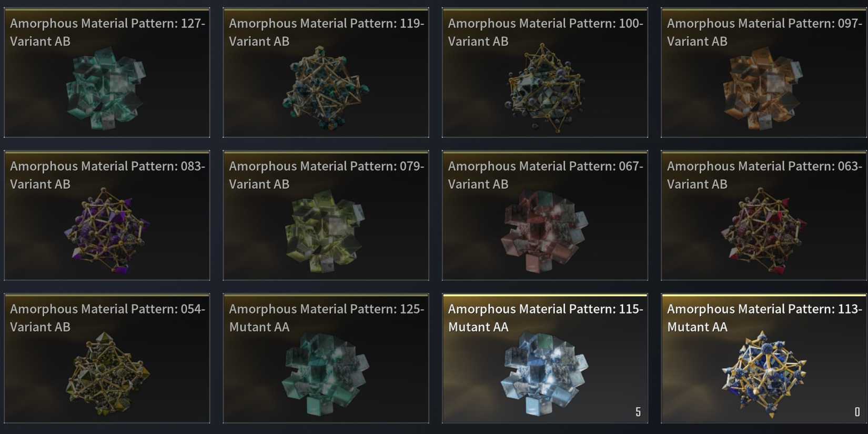868x434 pixels.
Task: Pick Amorphous Material Pattern 067 Variant AB
Action: coord(545,215)
